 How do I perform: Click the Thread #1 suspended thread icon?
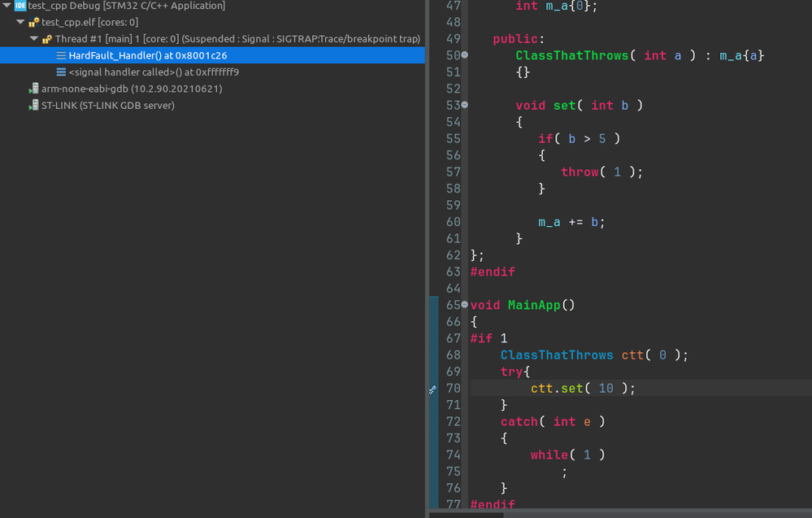tap(47, 39)
